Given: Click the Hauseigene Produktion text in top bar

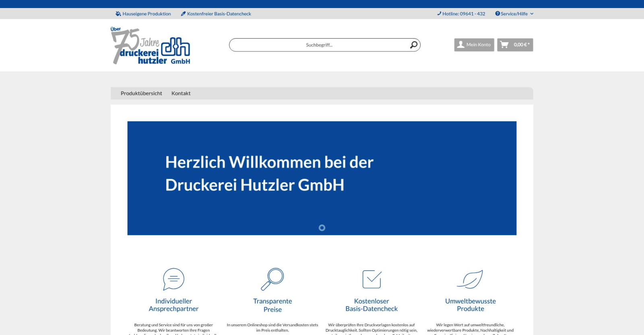Looking at the screenshot, I should [147, 14].
